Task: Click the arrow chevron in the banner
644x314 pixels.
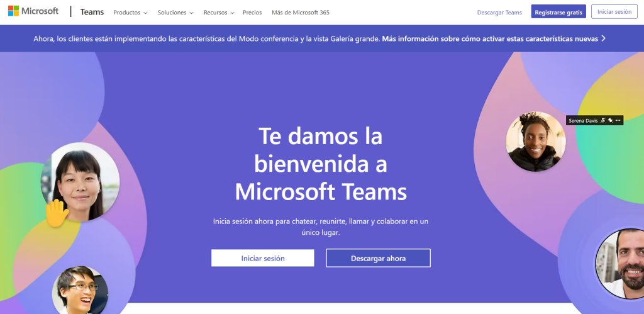Action: point(603,38)
